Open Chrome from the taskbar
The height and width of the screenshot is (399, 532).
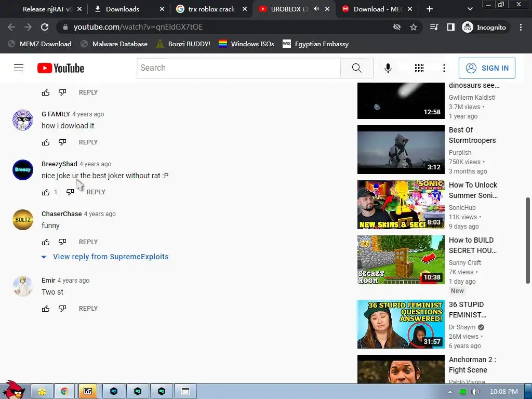pyautogui.click(x=64, y=392)
